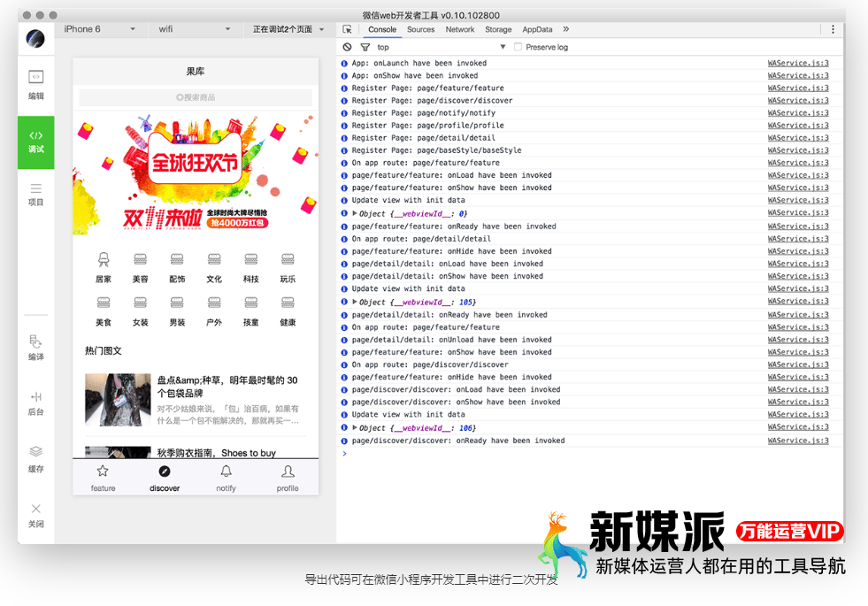Activate the element inspector icon in DevTools
Viewport: 868px width, 606px height.
347,29
